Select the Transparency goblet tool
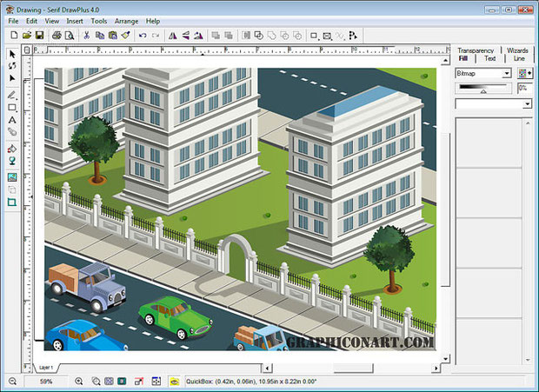The image size is (539, 392). pyautogui.click(x=12, y=161)
